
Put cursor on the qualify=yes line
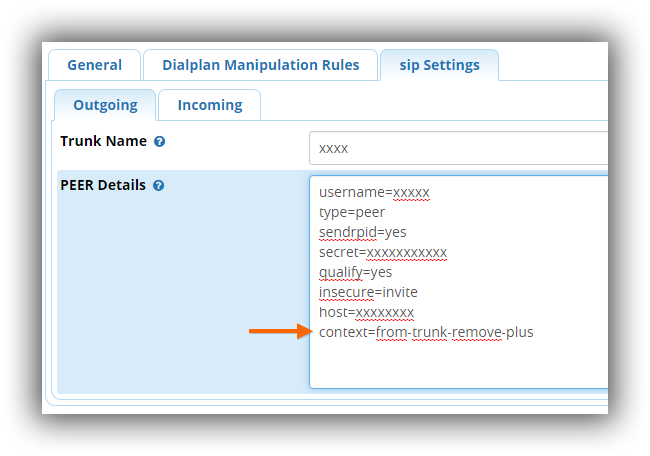[355, 272]
